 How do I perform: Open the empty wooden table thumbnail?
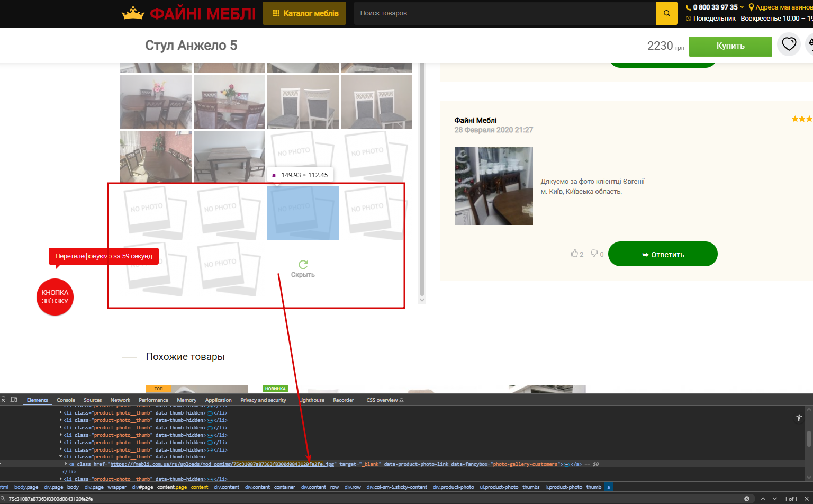[x=229, y=157]
